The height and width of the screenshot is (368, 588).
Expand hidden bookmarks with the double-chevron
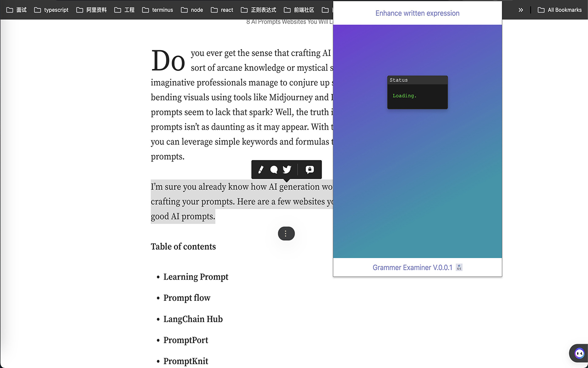(520, 9)
